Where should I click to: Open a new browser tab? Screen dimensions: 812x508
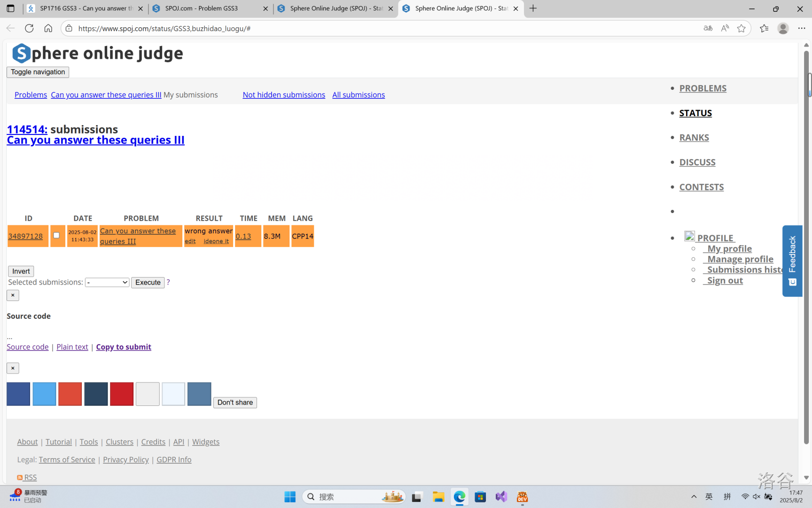coord(533,8)
